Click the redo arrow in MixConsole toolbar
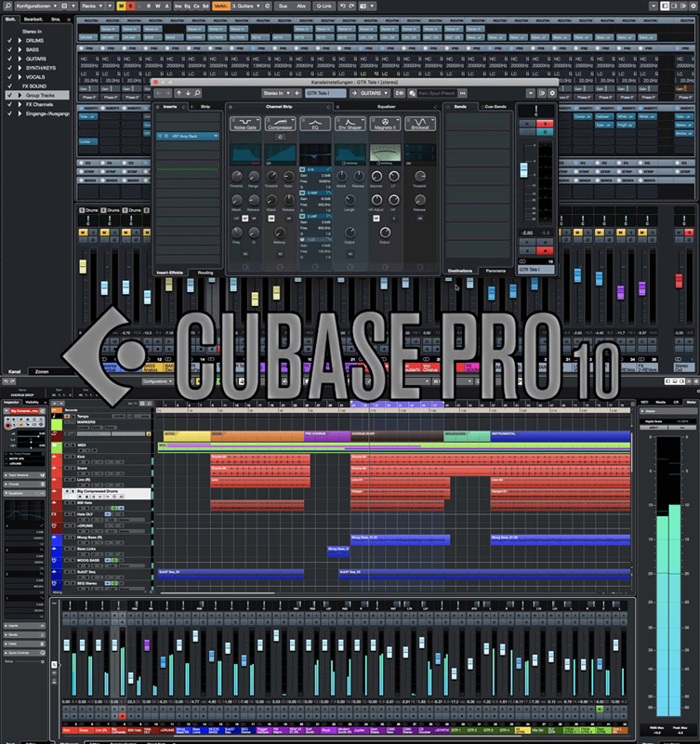 [351, 6]
